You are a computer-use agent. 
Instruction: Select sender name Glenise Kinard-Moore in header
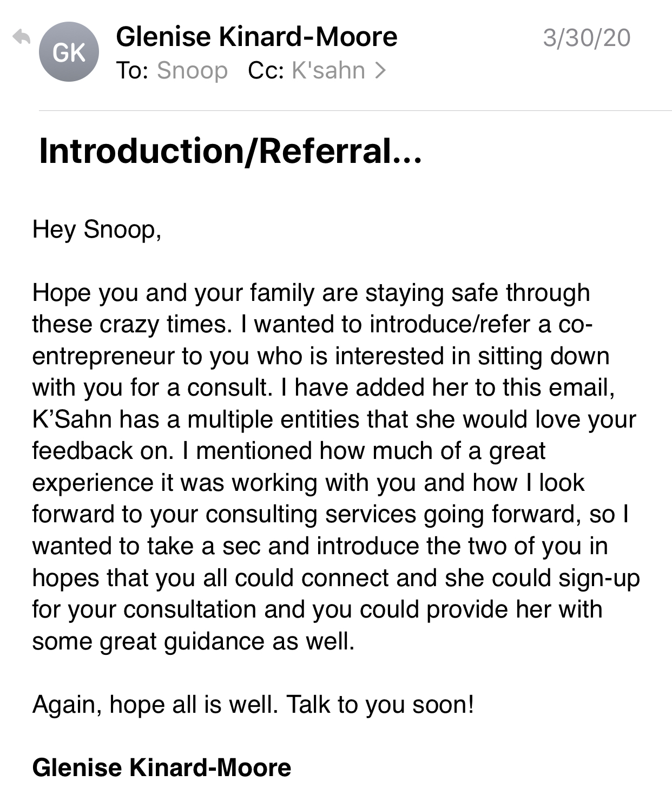(256, 37)
